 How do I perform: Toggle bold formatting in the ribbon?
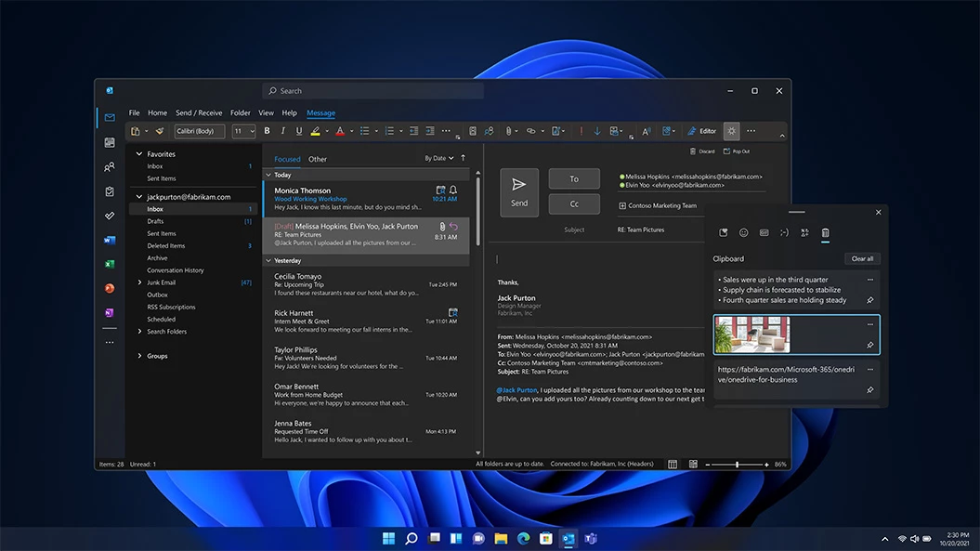click(x=267, y=130)
